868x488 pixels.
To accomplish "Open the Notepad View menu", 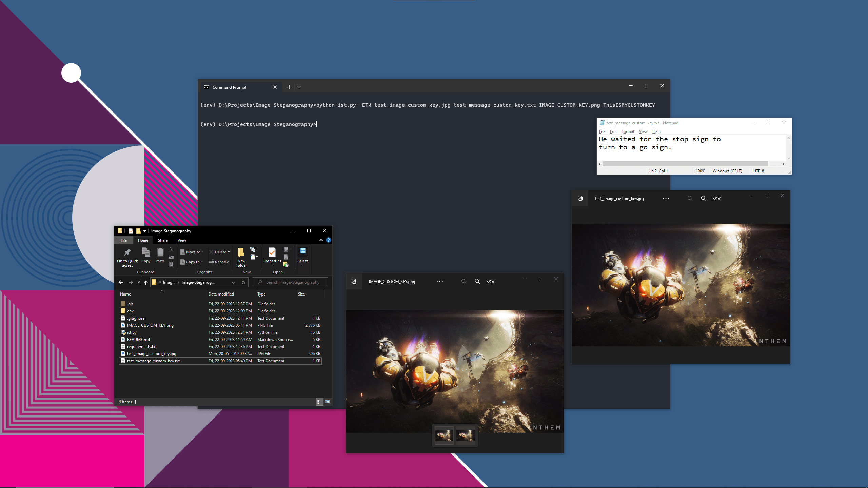I will (x=643, y=131).
